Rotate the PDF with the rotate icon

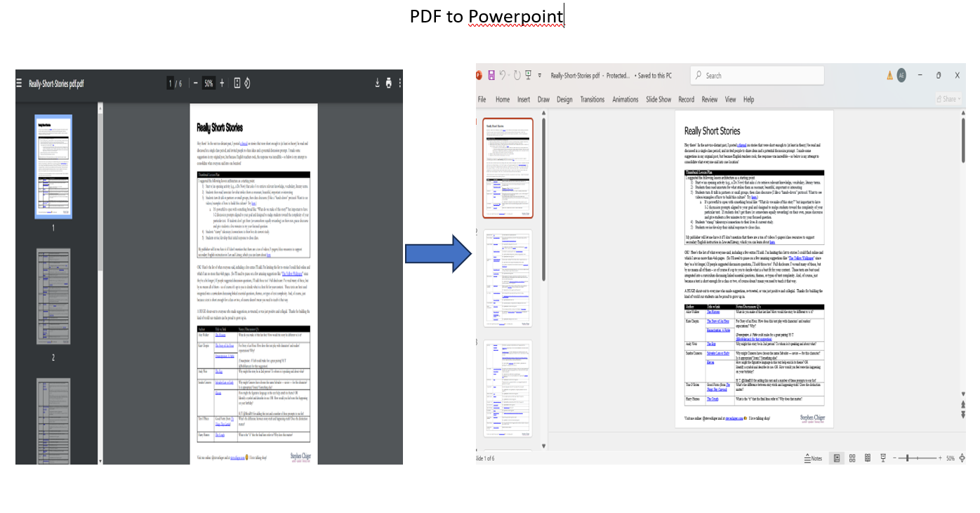pyautogui.click(x=248, y=84)
